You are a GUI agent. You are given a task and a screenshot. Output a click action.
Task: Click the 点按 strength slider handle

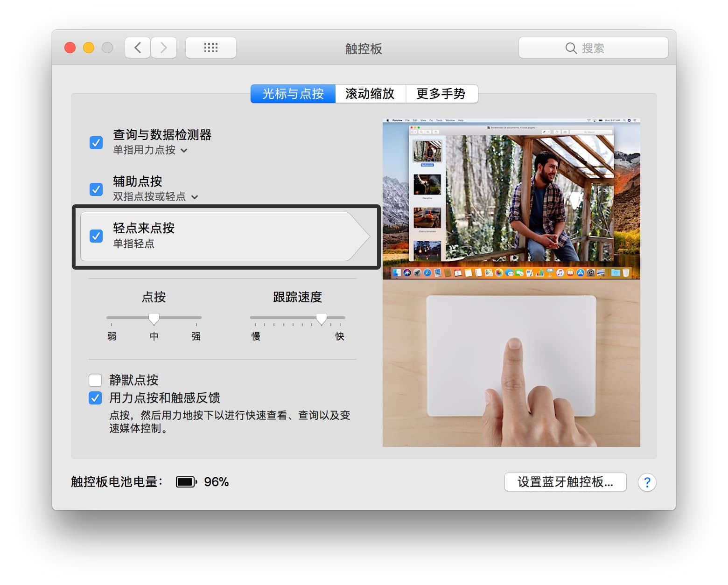click(x=154, y=319)
